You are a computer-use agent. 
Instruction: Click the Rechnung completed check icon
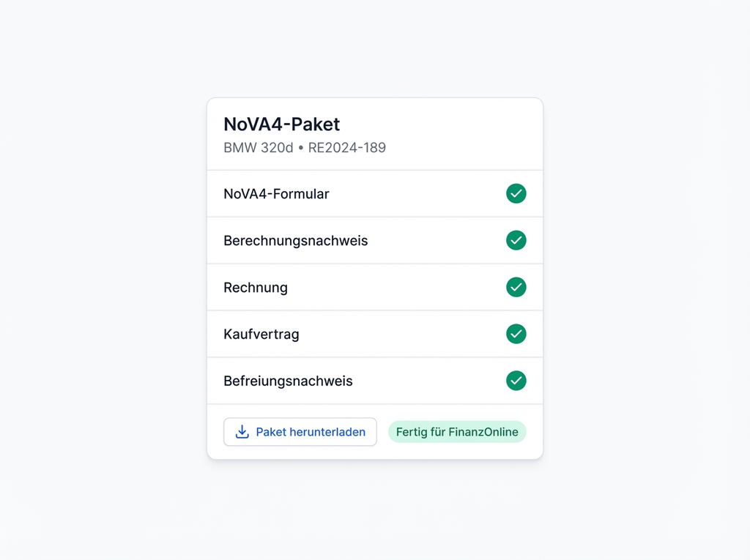(516, 288)
